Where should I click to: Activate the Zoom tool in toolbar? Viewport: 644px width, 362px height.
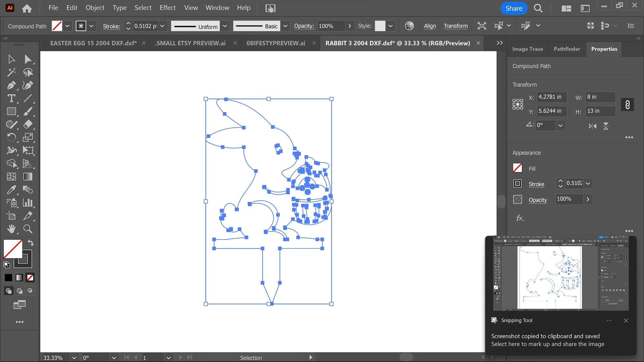point(28,229)
